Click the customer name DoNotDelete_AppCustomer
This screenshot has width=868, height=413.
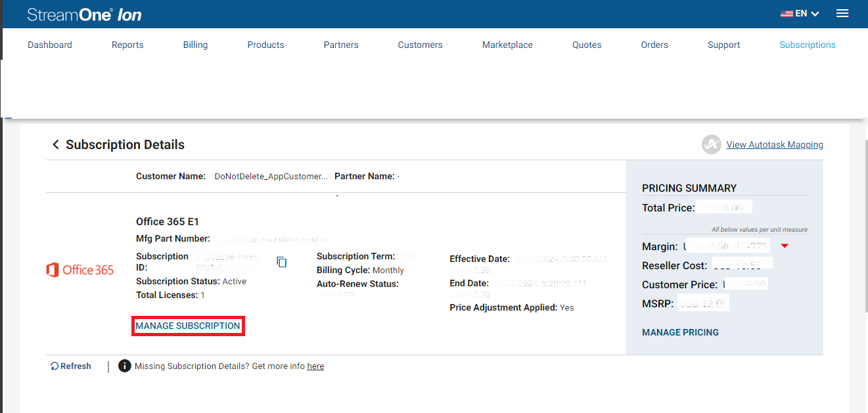pos(271,177)
